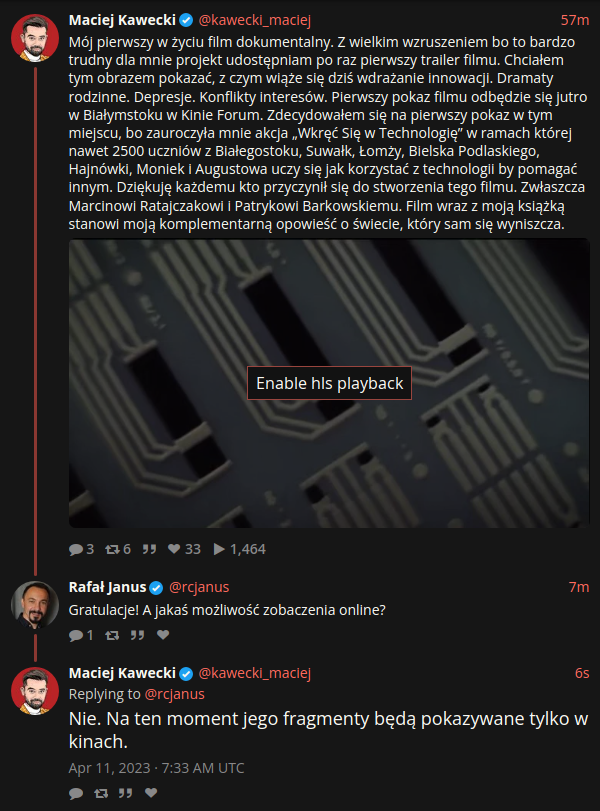Click the reply icon under the main tweet
600x811 pixels.
[76, 549]
